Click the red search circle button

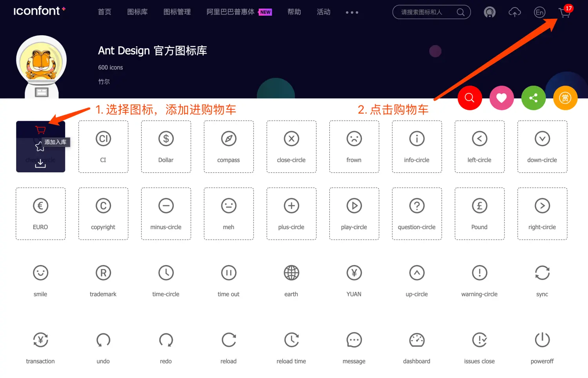click(470, 98)
